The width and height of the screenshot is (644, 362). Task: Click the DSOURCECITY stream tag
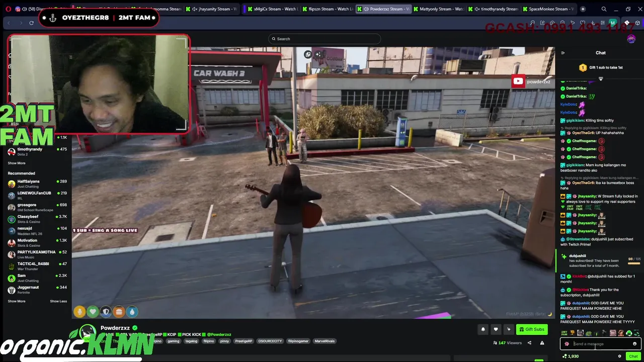pyautogui.click(x=270, y=341)
